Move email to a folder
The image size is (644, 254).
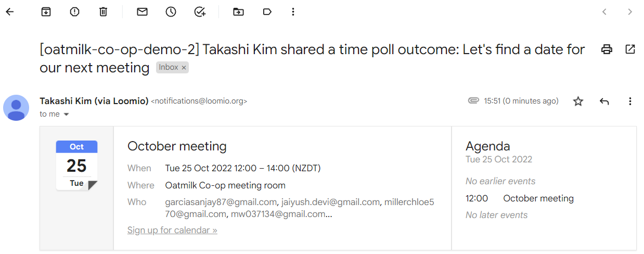[x=238, y=11]
